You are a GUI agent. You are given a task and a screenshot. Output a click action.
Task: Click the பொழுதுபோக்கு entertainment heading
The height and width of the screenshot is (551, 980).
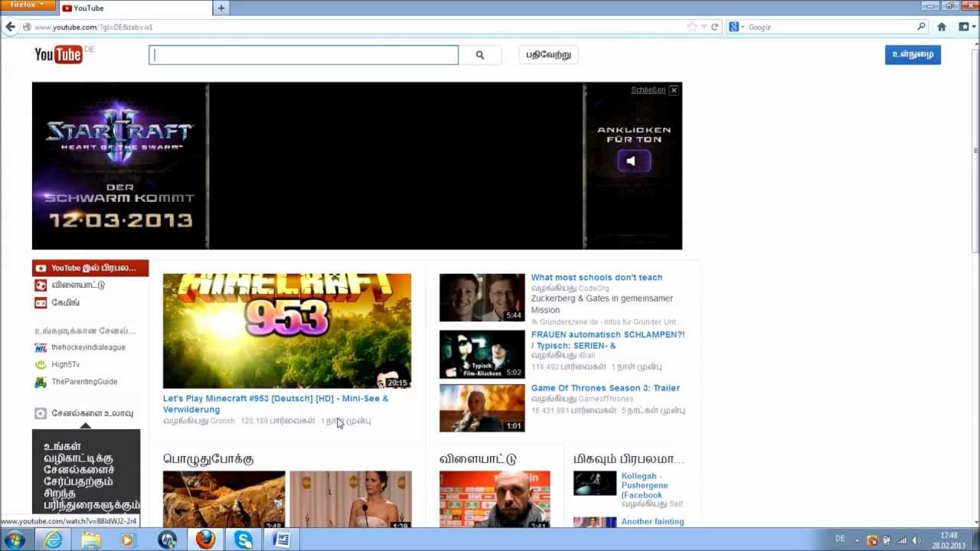(208, 459)
